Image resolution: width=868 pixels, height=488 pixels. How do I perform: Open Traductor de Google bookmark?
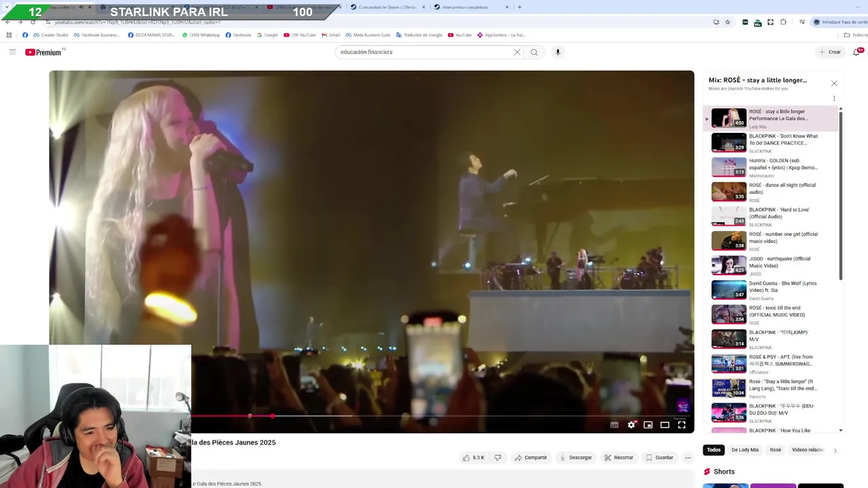(419, 35)
